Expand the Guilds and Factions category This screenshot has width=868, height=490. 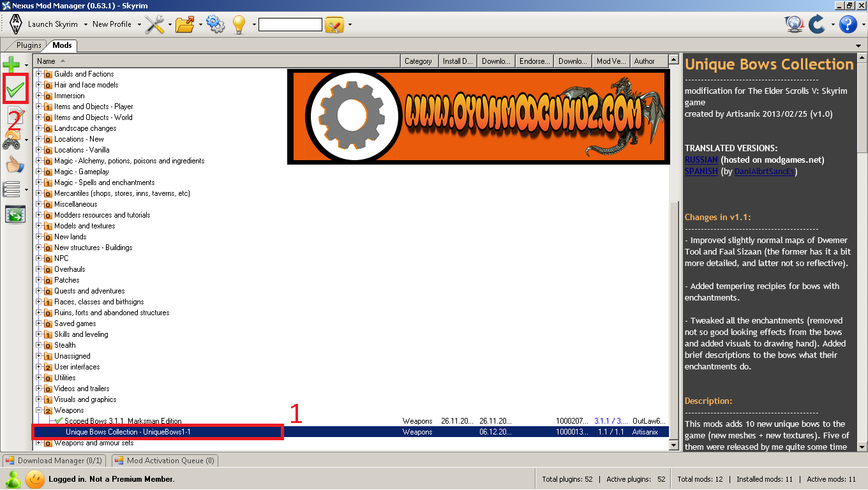(38, 74)
